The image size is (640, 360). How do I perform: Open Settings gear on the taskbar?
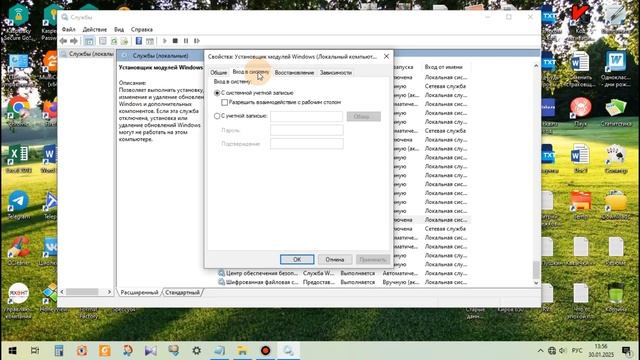[x=197, y=351]
